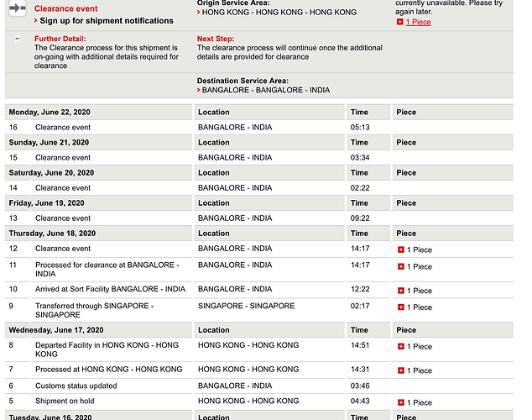
Task: Click 1 Piece text in checkpoint 5 row
Action: pos(420,402)
